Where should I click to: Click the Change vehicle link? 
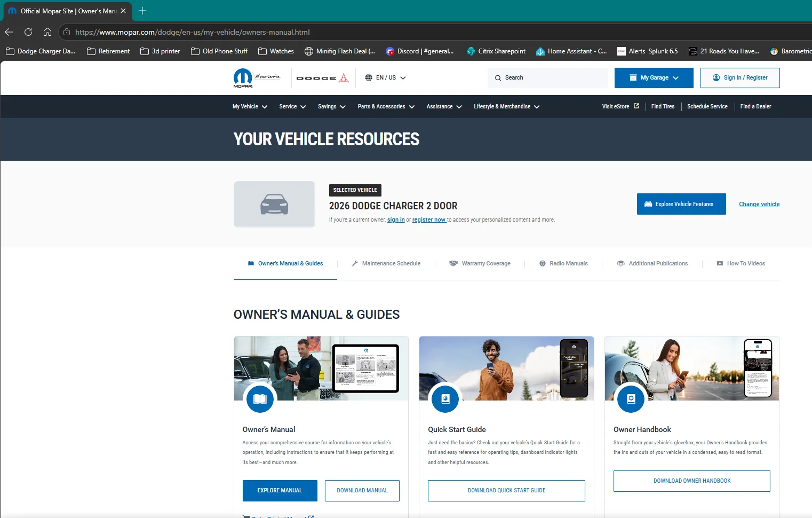[x=759, y=204]
